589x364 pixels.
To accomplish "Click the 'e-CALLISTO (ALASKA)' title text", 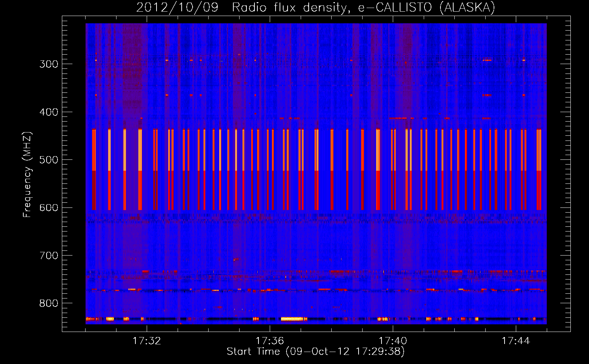I will (x=427, y=7).
